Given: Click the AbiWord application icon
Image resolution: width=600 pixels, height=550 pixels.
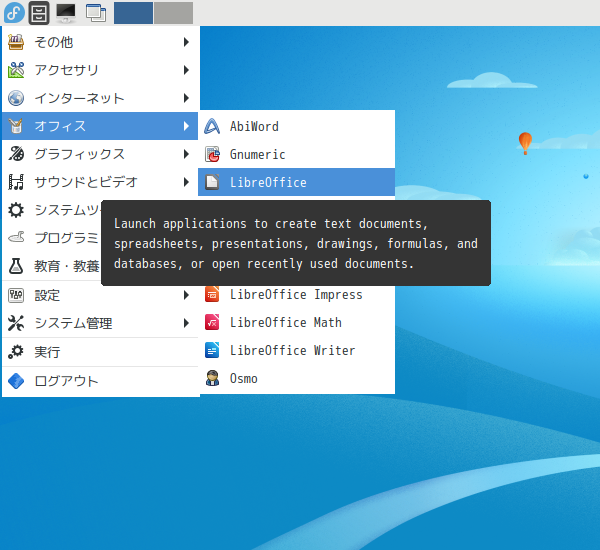Looking at the screenshot, I should click(212, 126).
